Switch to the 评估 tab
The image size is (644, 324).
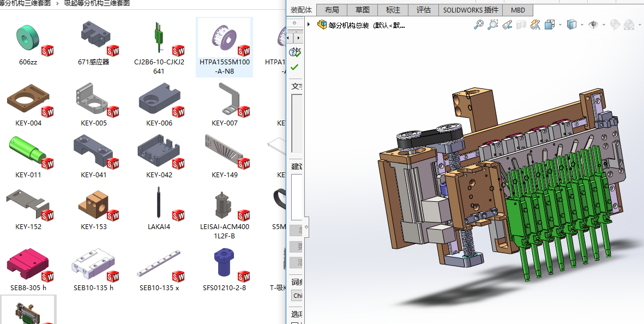(x=424, y=10)
